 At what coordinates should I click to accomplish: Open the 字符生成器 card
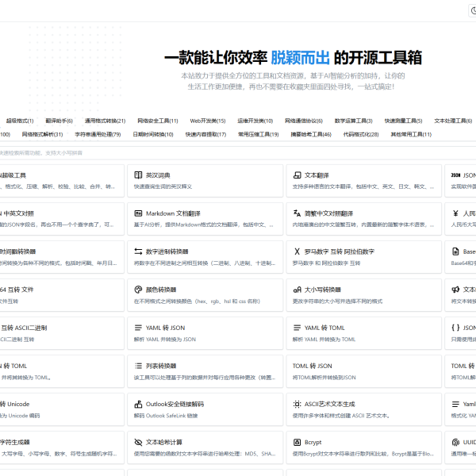[62, 447]
